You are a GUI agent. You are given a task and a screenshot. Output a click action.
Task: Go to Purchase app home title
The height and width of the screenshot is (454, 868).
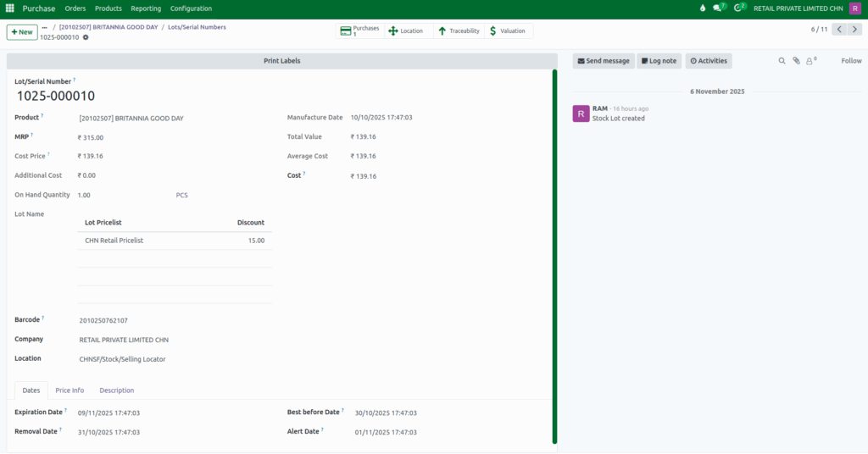point(39,8)
